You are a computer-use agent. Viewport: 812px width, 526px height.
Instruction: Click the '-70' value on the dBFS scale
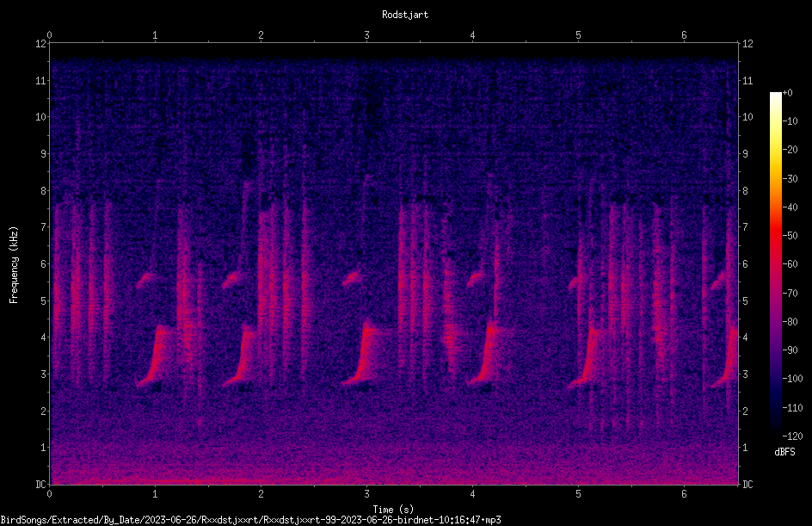[790, 294]
